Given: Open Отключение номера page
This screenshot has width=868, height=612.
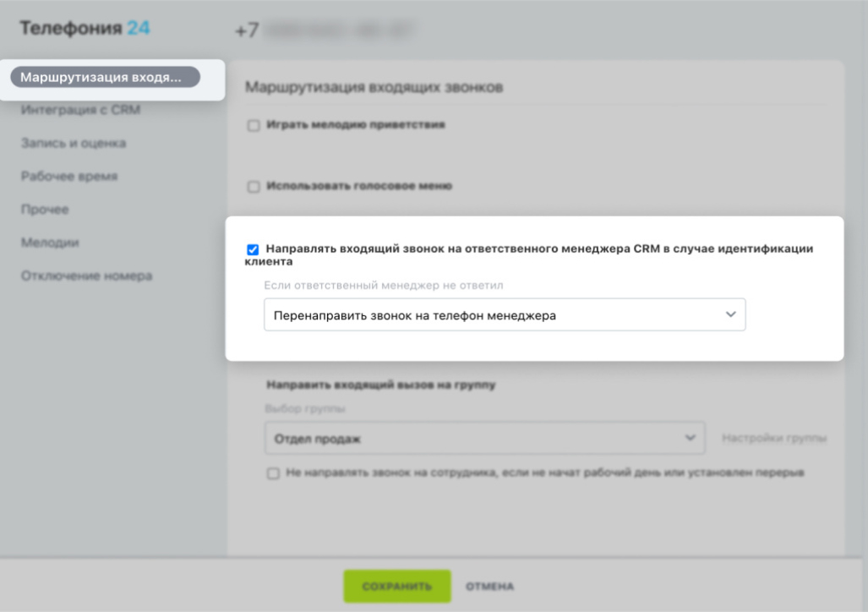Looking at the screenshot, I should click(86, 276).
